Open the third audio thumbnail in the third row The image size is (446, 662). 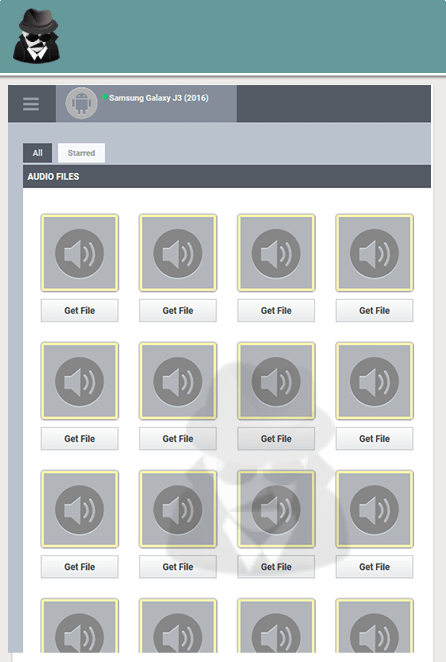[276, 510]
